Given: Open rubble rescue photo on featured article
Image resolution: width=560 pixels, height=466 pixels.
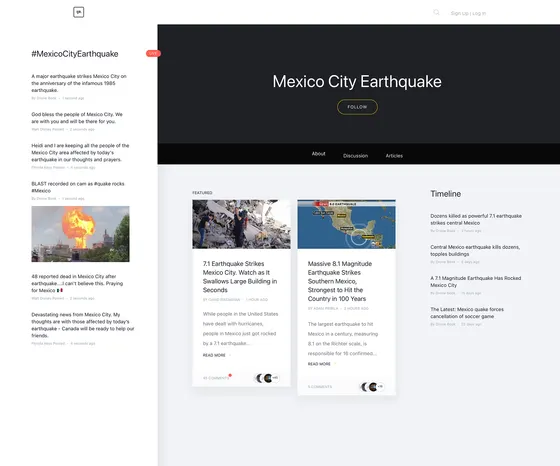Looking at the screenshot, I should [241, 224].
